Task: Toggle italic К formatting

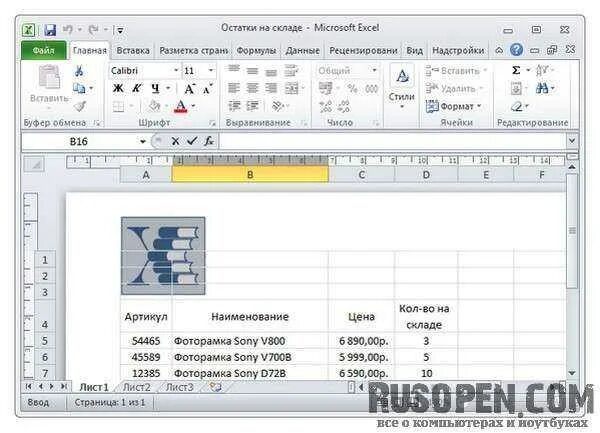Action: pos(136,89)
